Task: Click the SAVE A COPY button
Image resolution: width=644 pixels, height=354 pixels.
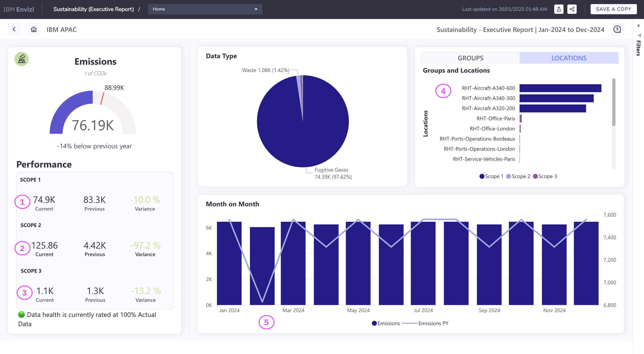Action: tap(613, 9)
